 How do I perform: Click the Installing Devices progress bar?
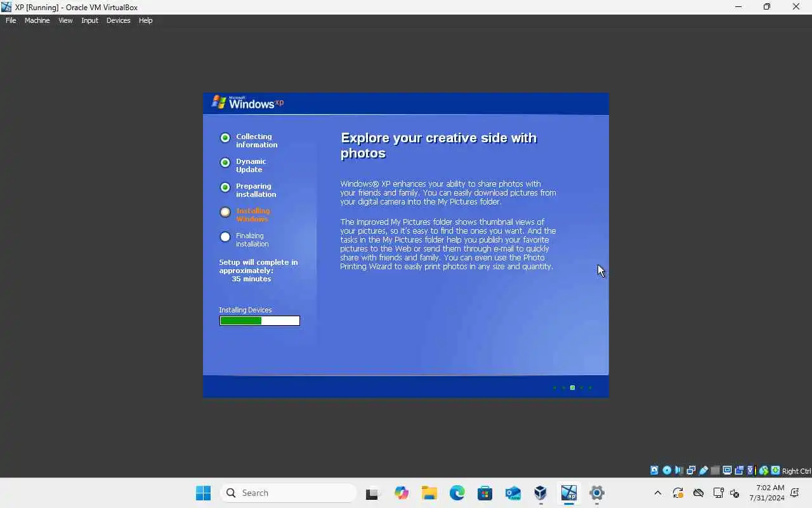click(x=259, y=321)
